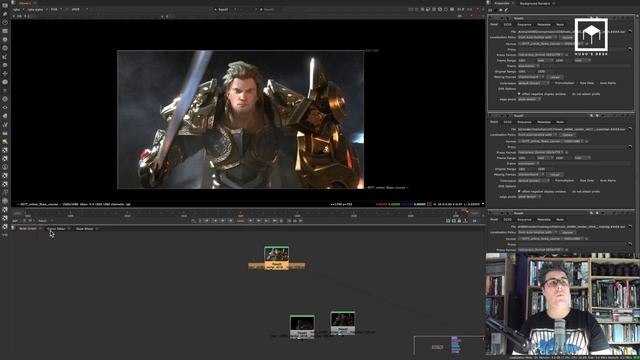Screen dimensions: 640x360
Task: Click file browse icon in top Read panel
Action: (x=630, y=31)
